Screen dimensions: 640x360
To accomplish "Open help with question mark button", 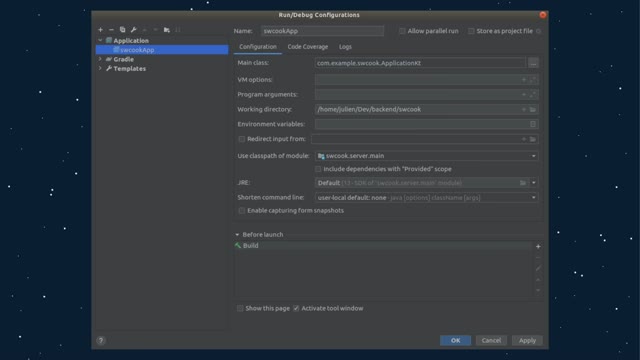I will click(x=101, y=340).
